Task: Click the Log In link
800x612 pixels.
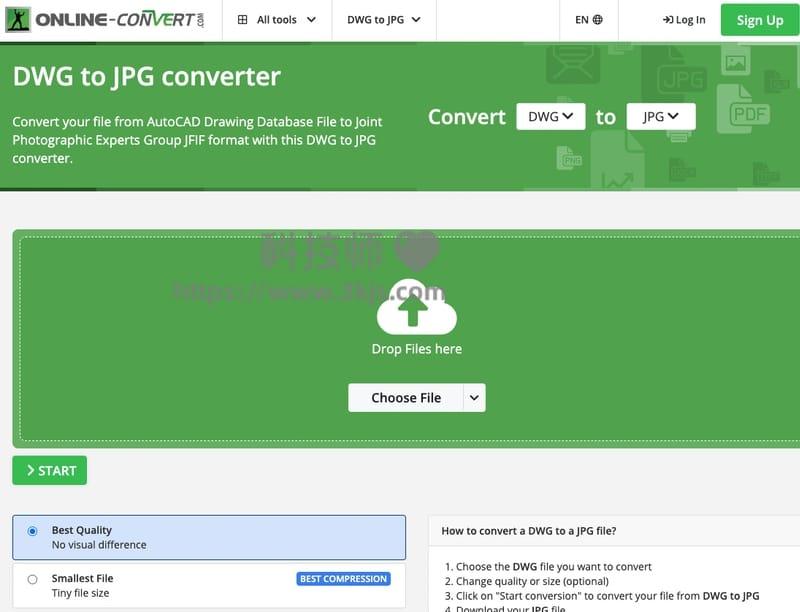Action: (684, 20)
